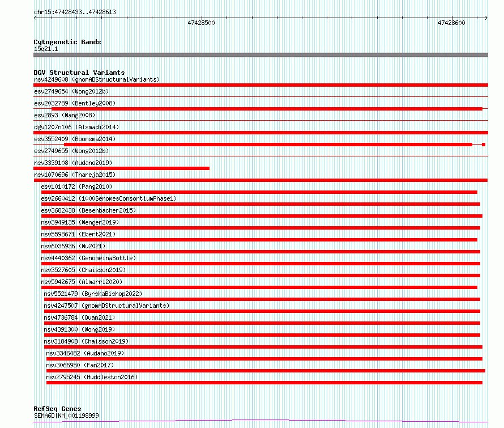The width and height of the screenshot is (504, 428).
Task: Click the 47428600 ruler position label
Action: coord(451,23)
